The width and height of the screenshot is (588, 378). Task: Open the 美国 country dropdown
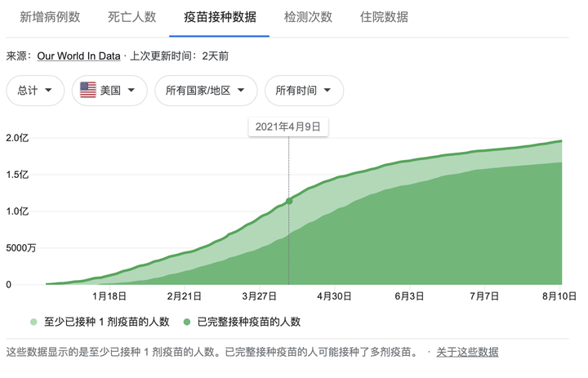coord(109,91)
